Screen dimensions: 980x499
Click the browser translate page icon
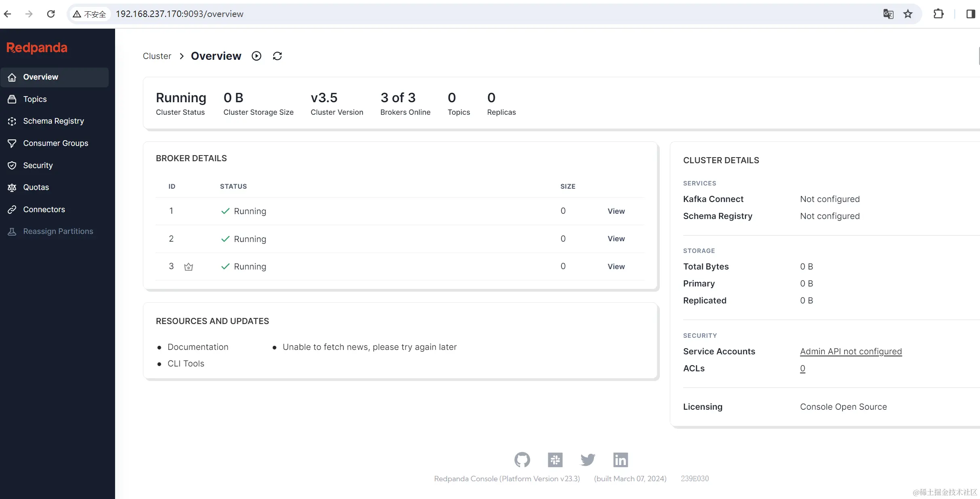coord(888,14)
